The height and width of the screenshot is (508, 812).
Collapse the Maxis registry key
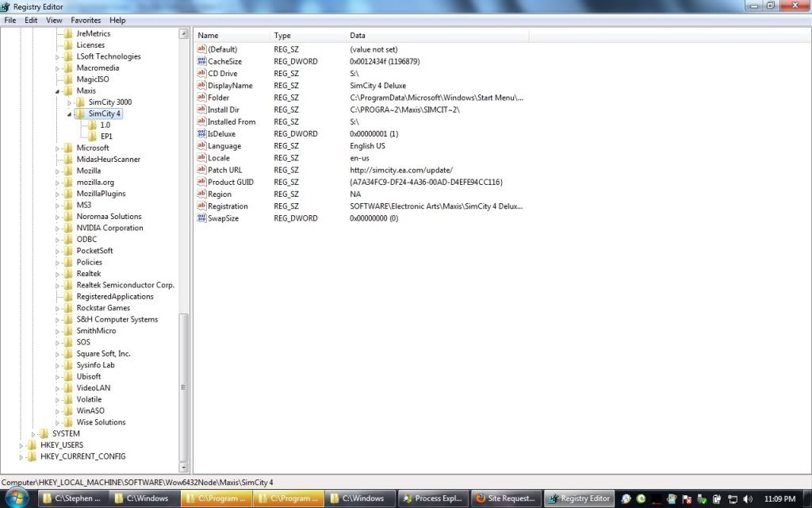coord(58,91)
